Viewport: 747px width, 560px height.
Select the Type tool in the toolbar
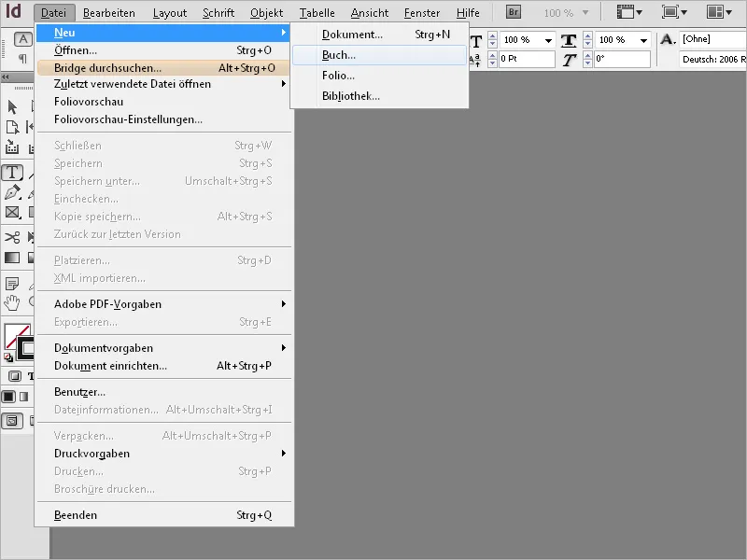tap(12, 173)
